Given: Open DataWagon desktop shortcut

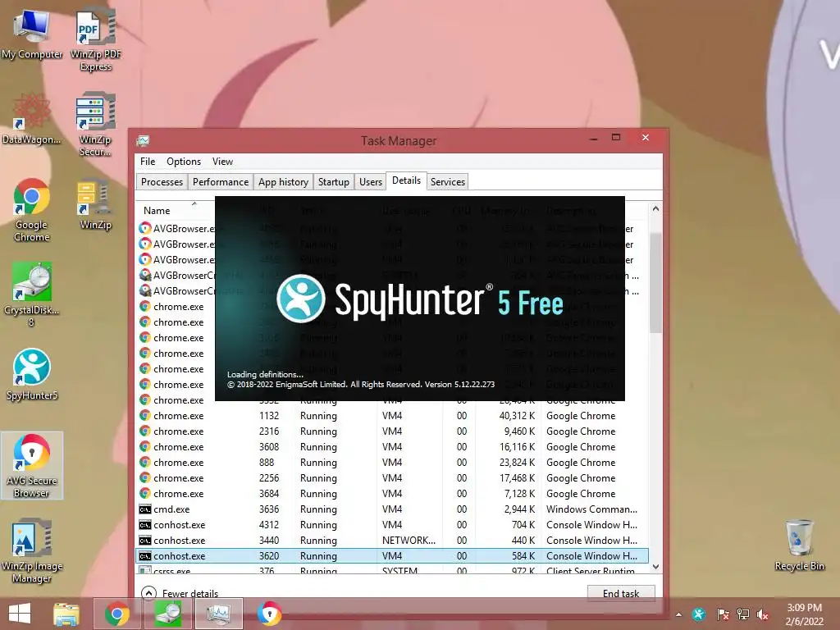Looking at the screenshot, I should [32, 119].
